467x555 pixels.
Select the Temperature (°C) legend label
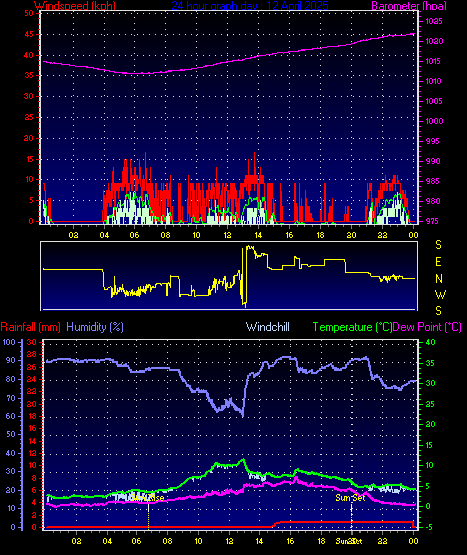(353, 327)
